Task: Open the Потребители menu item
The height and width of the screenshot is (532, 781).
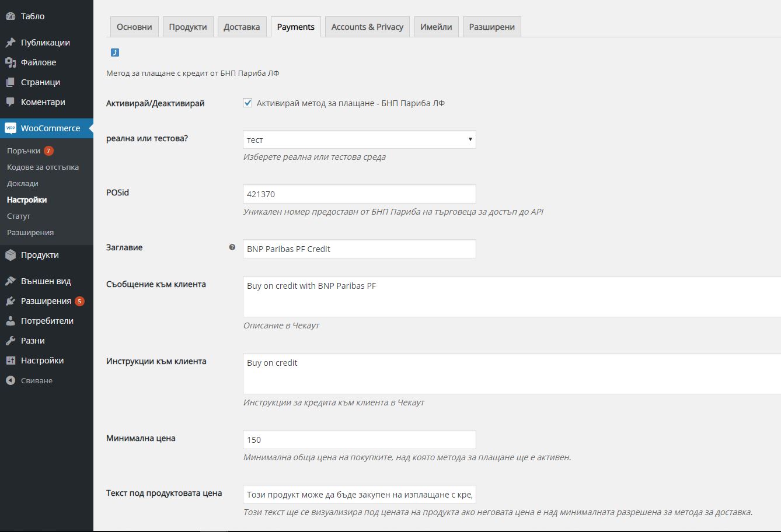Action: click(x=47, y=321)
